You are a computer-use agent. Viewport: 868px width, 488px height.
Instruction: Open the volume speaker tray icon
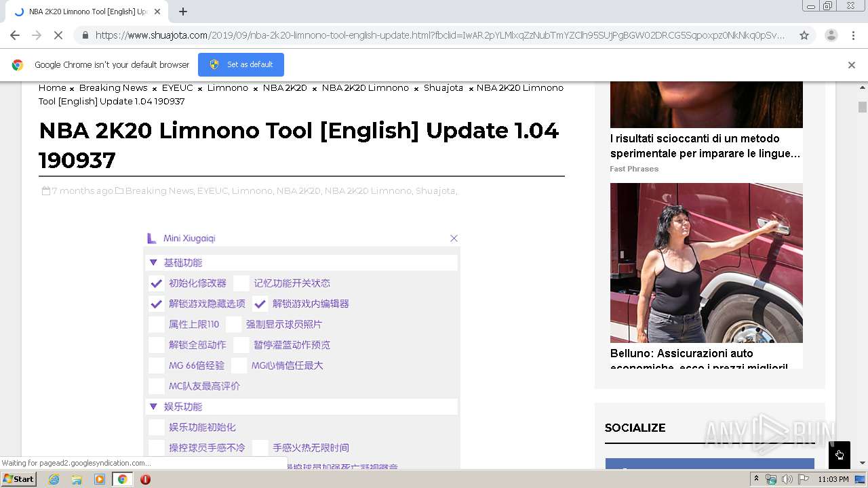pyautogui.click(x=787, y=479)
